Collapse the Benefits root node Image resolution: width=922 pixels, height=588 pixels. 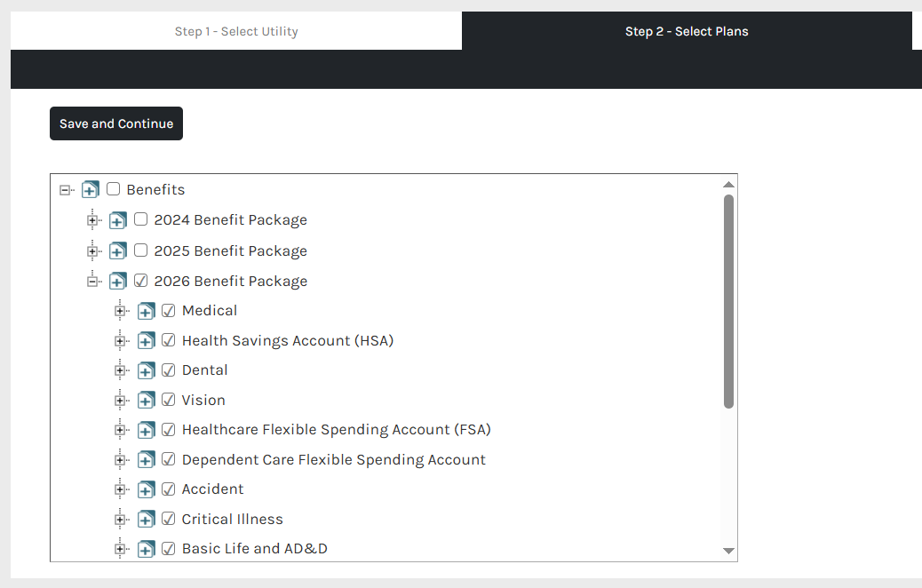click(x=65, y=190)
